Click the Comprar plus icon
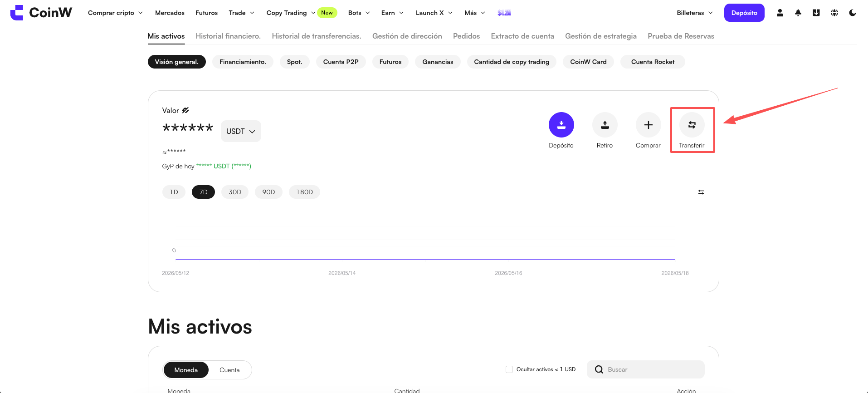 (x=649, y=125)
